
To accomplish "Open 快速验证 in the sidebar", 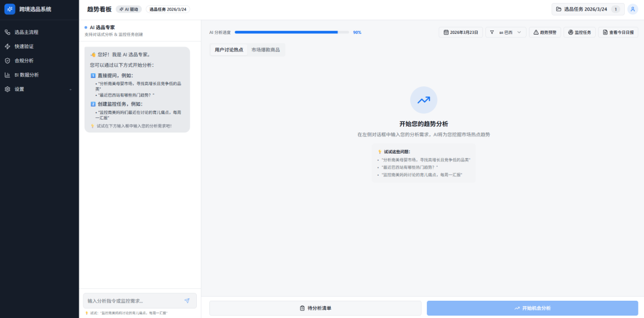I will click(39, 46).
